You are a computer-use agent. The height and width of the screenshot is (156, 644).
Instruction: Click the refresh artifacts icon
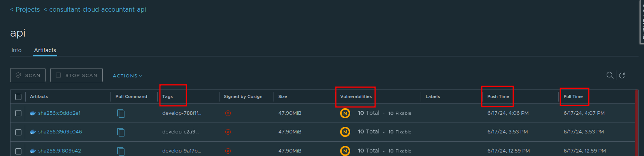click(x=622, y=75)
